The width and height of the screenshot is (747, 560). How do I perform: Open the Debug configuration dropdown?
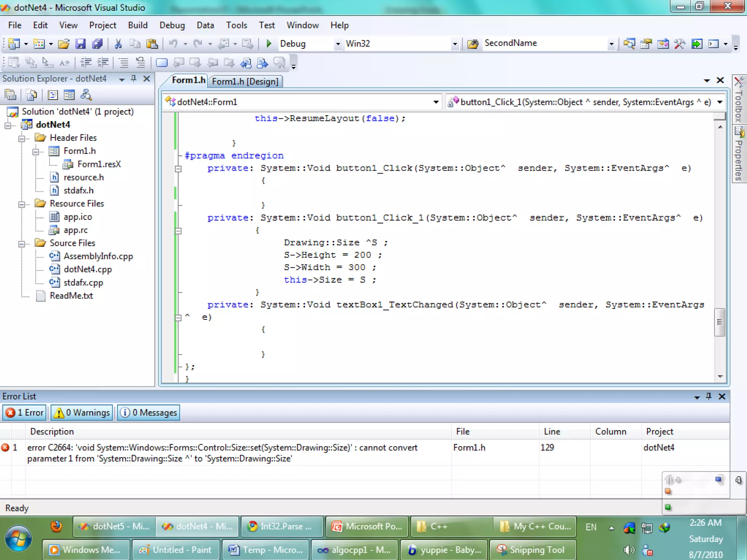[338, 44]
